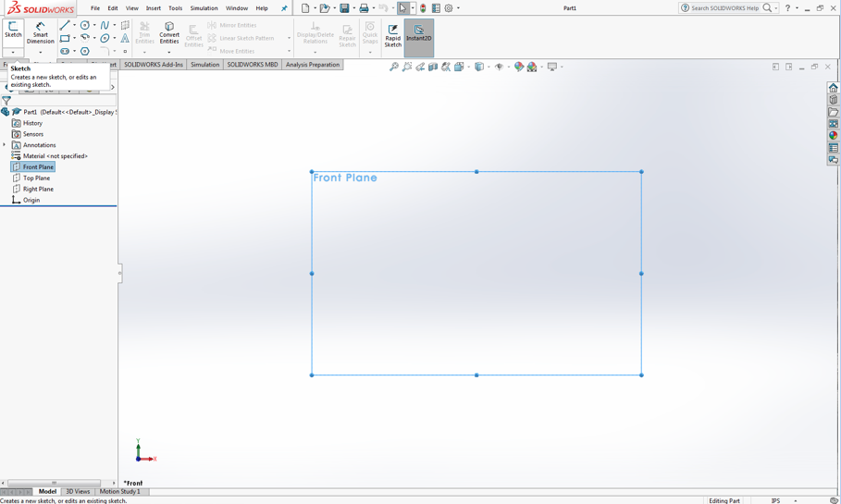Image resolution: width=841 pixels, height=504 pixels.
Task: Switch to SOLIDWORKS Add-Ins tab
Action: click(x=154, y=65)
